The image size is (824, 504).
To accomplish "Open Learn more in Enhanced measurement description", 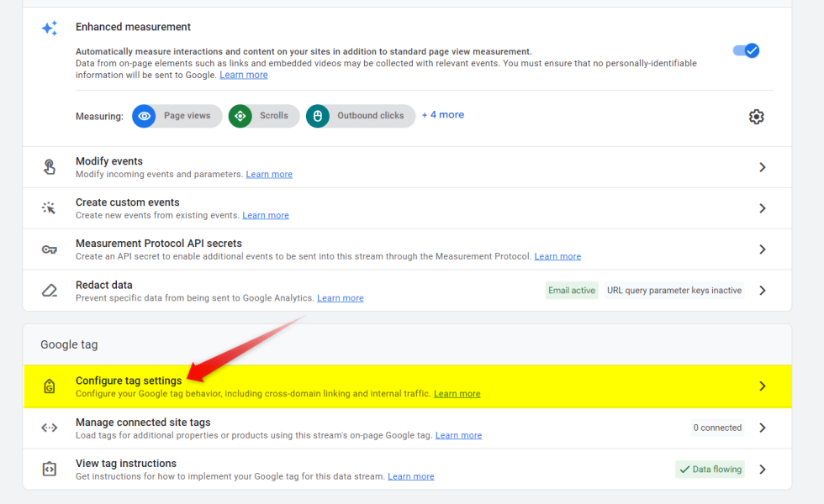I will [243, 74].
